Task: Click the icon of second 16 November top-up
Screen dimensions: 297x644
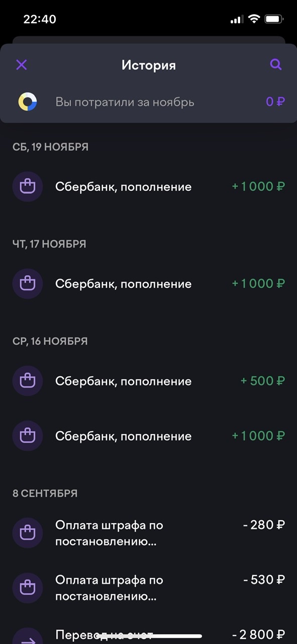Action: [x=28, y=436]
